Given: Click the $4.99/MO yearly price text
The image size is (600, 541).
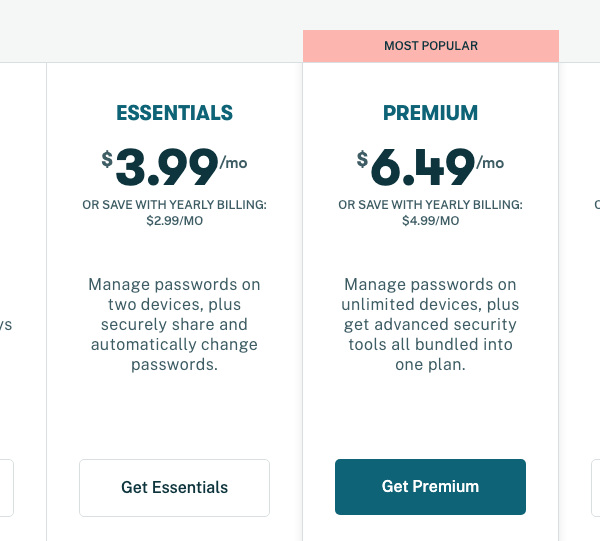Looking at the screenshot, I should [x=430, y=221].
